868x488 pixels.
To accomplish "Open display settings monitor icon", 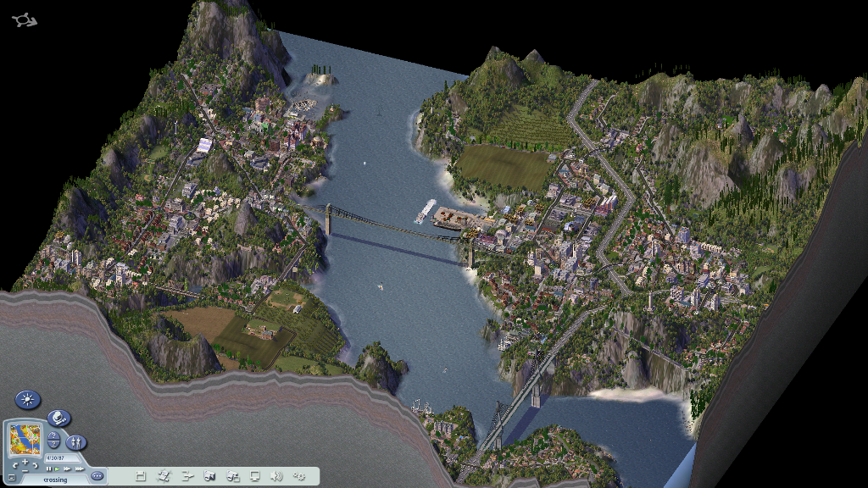I will (254, 476).
